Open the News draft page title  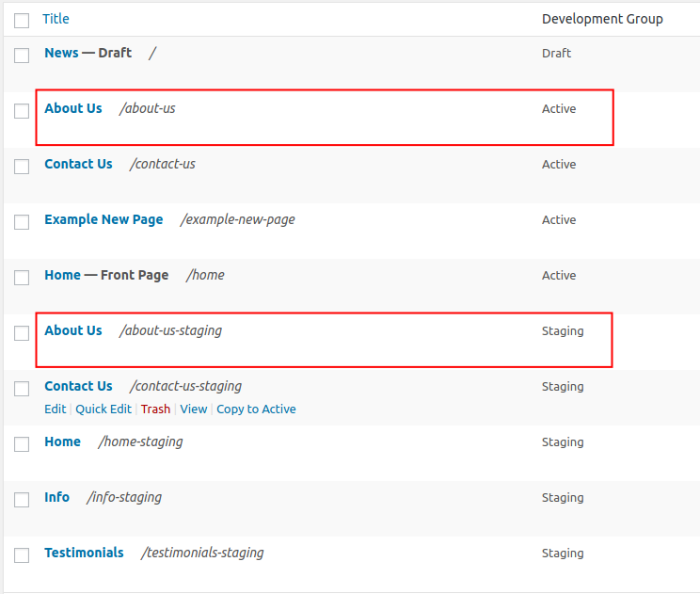[x=61, y=53]
